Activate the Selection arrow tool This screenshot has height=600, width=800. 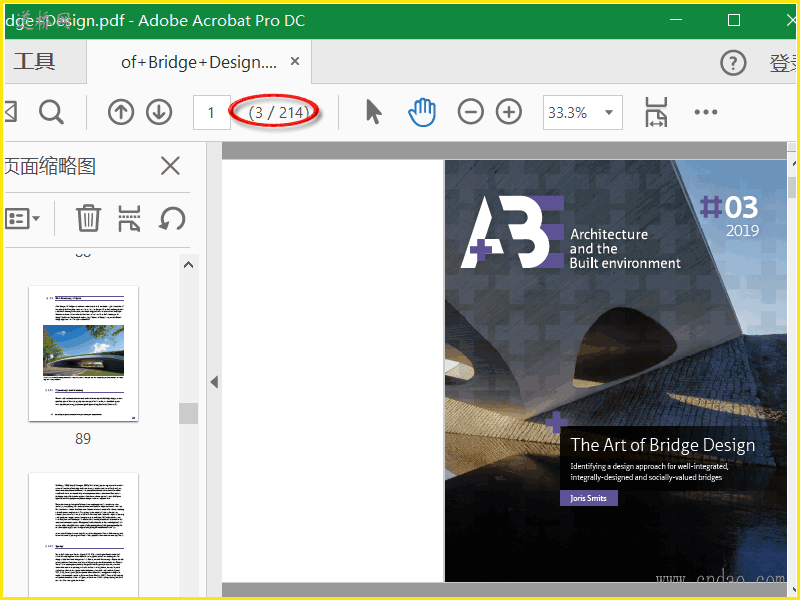[373, 112]
